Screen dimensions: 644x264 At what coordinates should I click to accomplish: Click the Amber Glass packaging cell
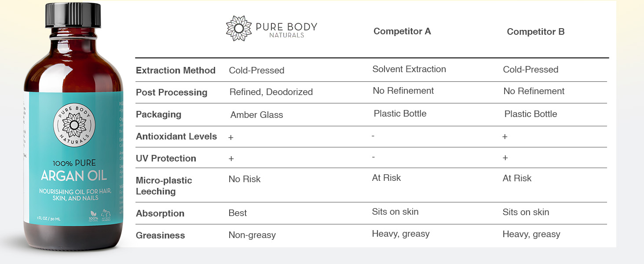(x=256, y=115)
